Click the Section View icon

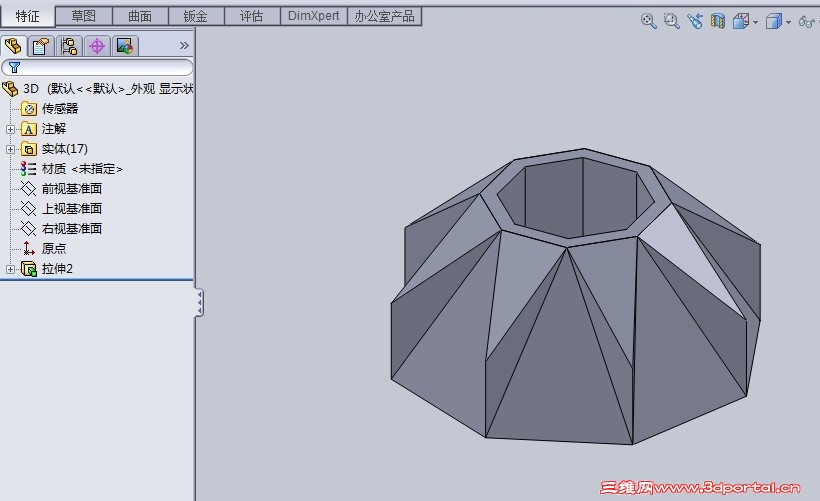coord(718,21)
